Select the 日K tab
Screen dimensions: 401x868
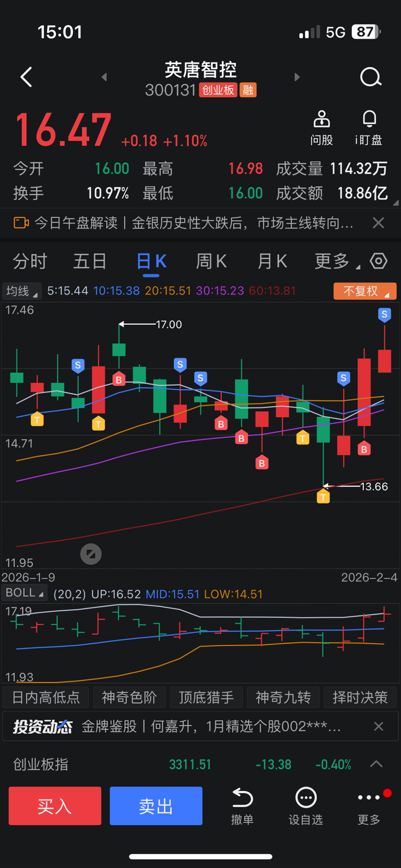click(151, 261)
